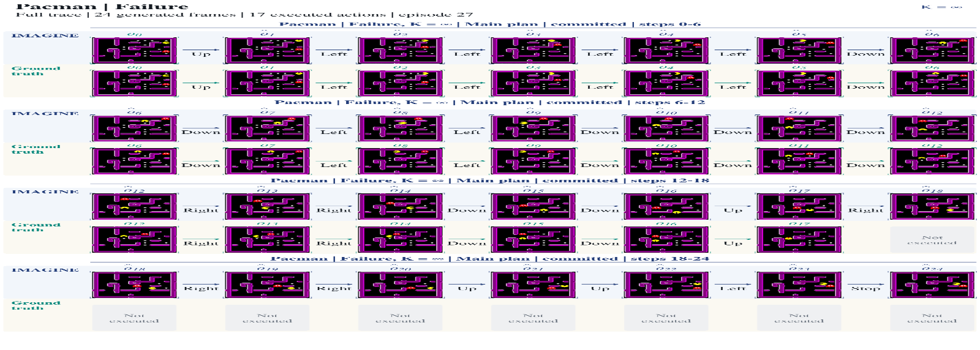Open Ground truth frame o11 thumbnail
This screenshot has height=350, width=980.
799,162
